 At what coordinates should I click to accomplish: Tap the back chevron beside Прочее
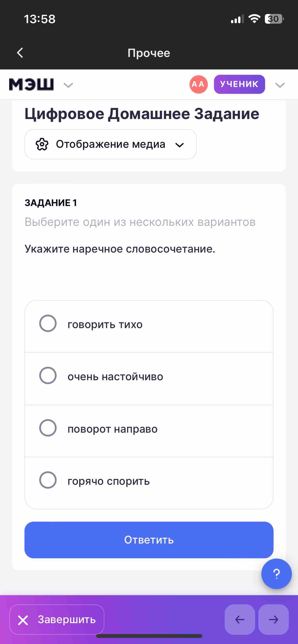point(20,53)
